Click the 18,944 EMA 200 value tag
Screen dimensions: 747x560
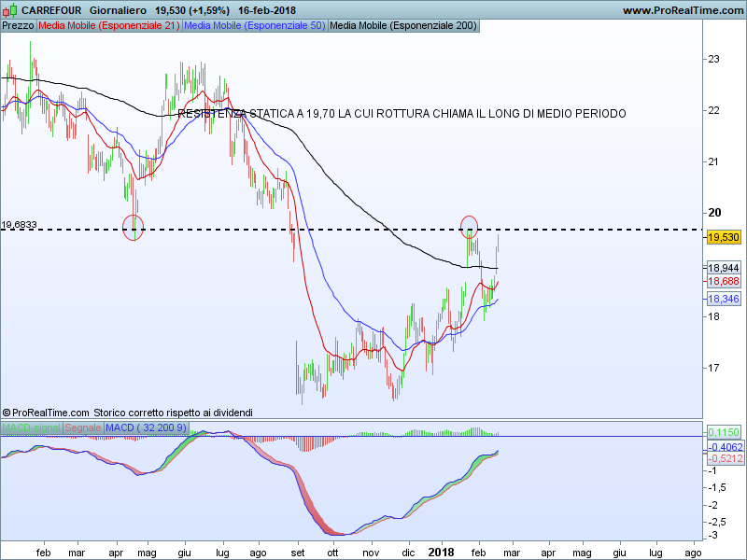[x=724, y=268]
